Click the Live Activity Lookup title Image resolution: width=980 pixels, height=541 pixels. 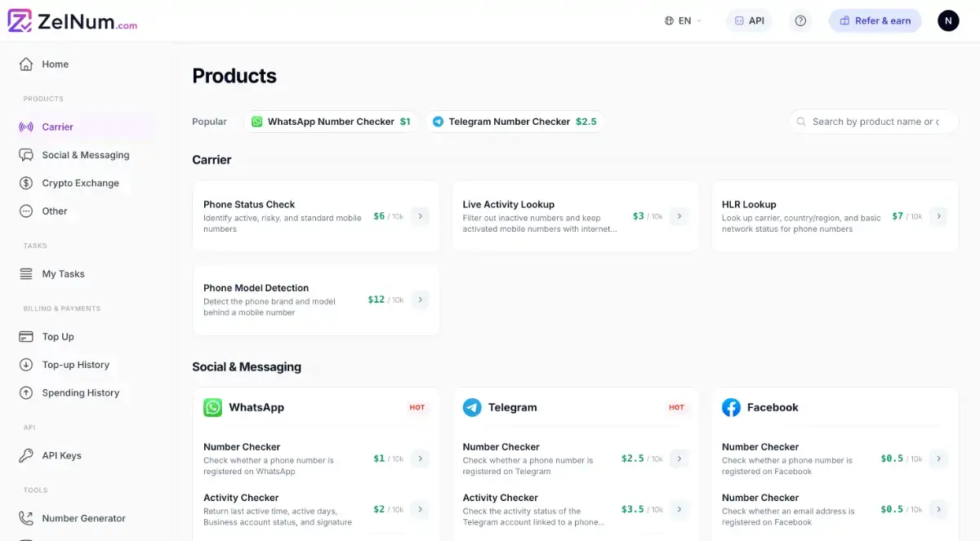508,205
